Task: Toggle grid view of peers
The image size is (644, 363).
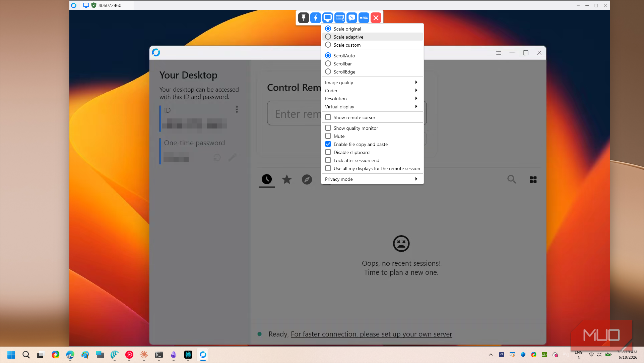Action: (533, 180)
